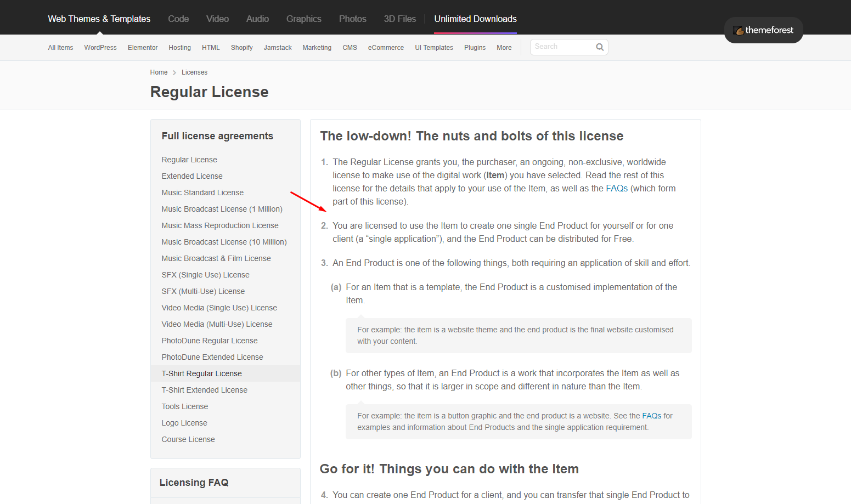Go to the Audio category
851x504 pixels.
[257, 19]
